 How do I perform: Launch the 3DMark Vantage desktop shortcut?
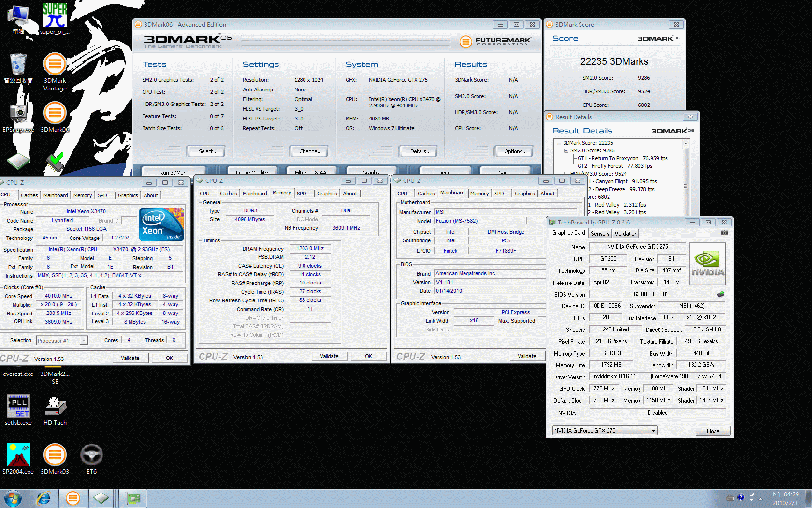(x=55, y=72)
